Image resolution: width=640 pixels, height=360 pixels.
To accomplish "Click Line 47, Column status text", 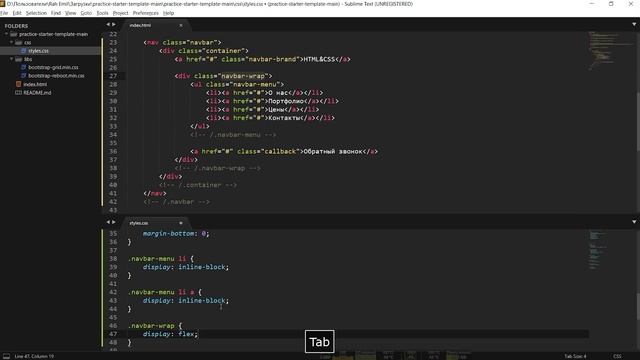I will click(x=34, y=356).
